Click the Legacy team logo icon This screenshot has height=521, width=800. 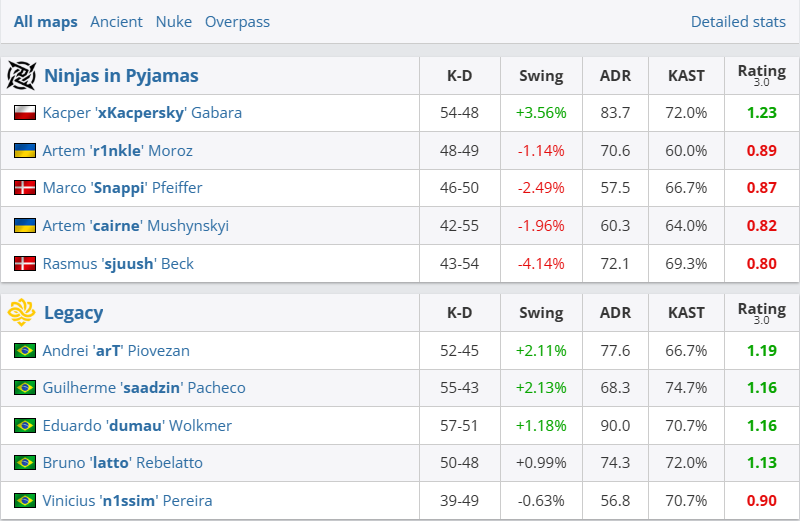(x=22, y=313)
